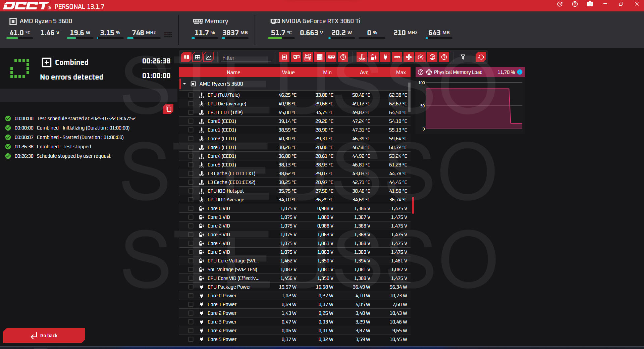Copy the test log with copy icon
Image resolution: width=644 pixels, height=349 pixels.
point(168,109)
